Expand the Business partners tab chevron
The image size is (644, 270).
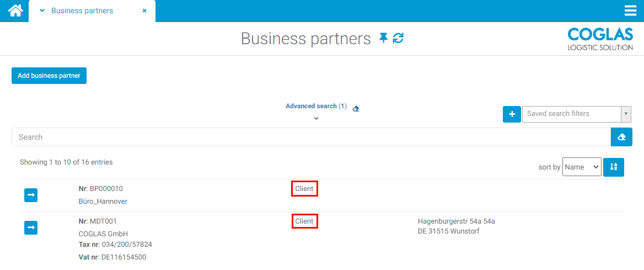click(42, 11)
